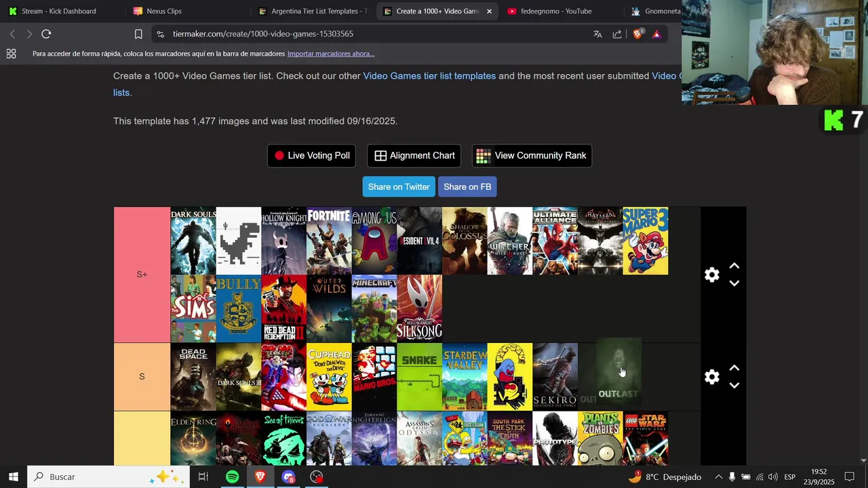Select the Resident Evil 4 thumbnail
This screenshot has height=488, width=868.
coord(419,241)
